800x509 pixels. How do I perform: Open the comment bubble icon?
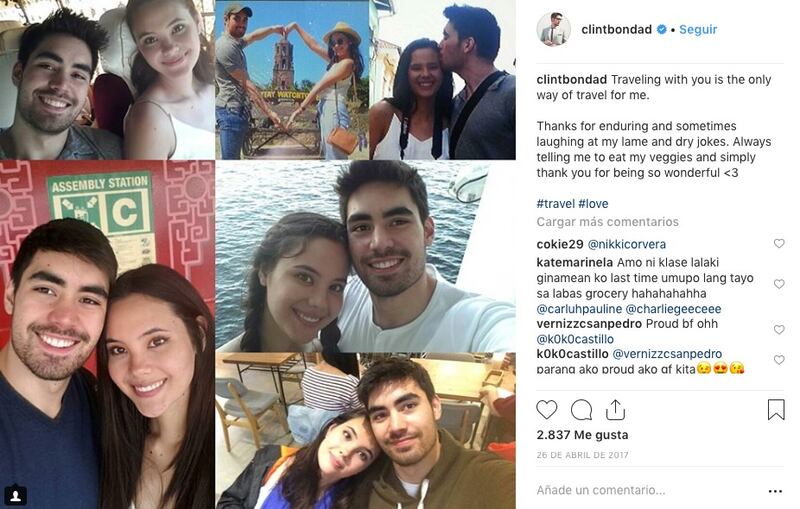pyautogui.click(x=581, y=410)
